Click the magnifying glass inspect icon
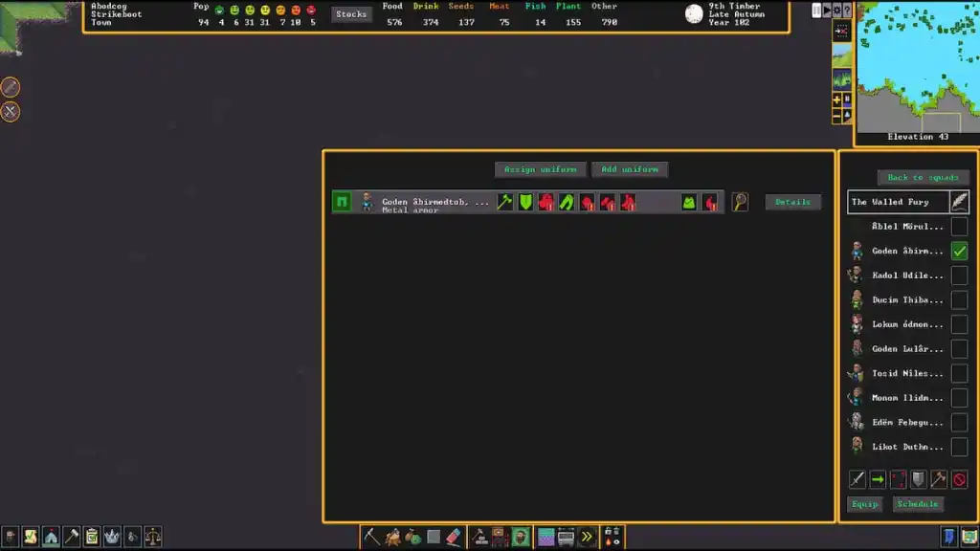The image size is (980, 551). click(x=740, y=202)
